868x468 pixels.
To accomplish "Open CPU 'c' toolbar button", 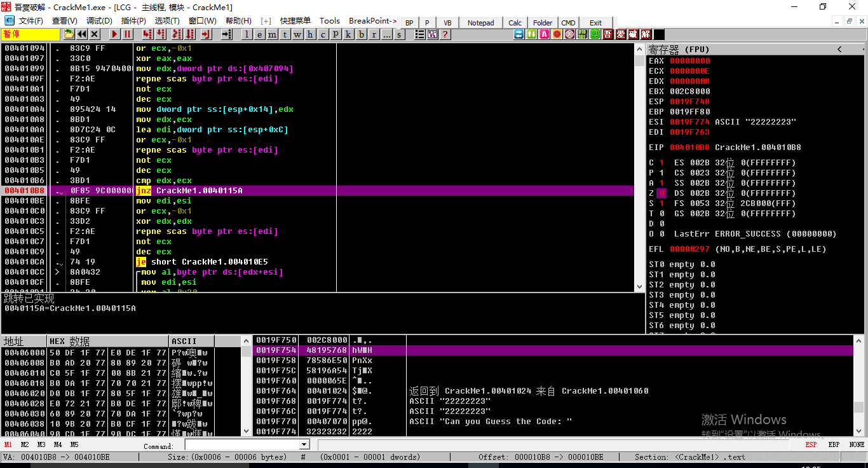I will click(x=323, y=34).
